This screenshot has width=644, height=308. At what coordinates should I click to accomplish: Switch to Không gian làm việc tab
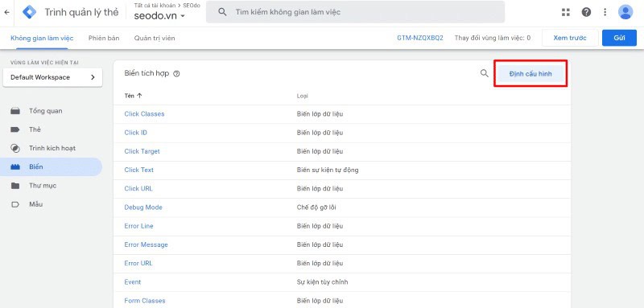tap(42, 38)
